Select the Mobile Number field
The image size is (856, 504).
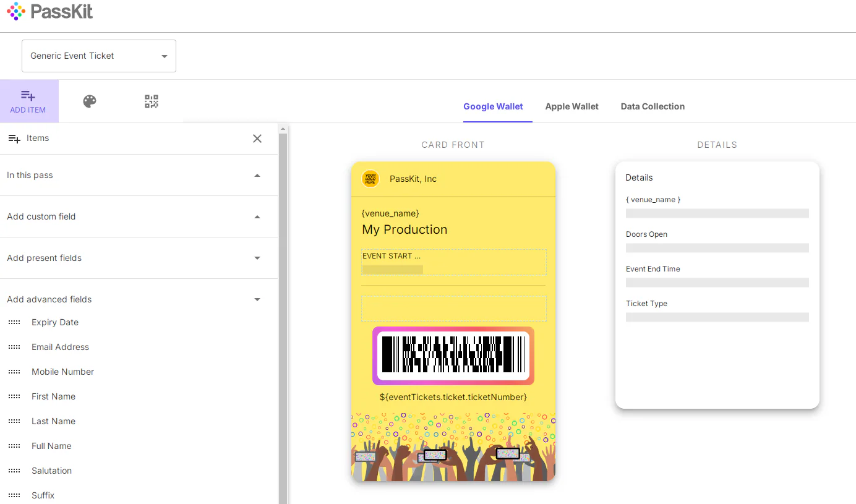coord(62,372)
